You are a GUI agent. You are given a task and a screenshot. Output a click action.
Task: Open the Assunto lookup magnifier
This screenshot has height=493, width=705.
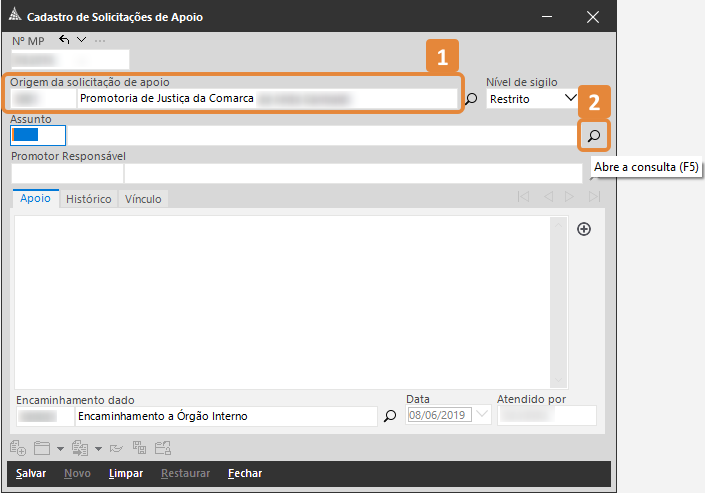pos(594,135)
